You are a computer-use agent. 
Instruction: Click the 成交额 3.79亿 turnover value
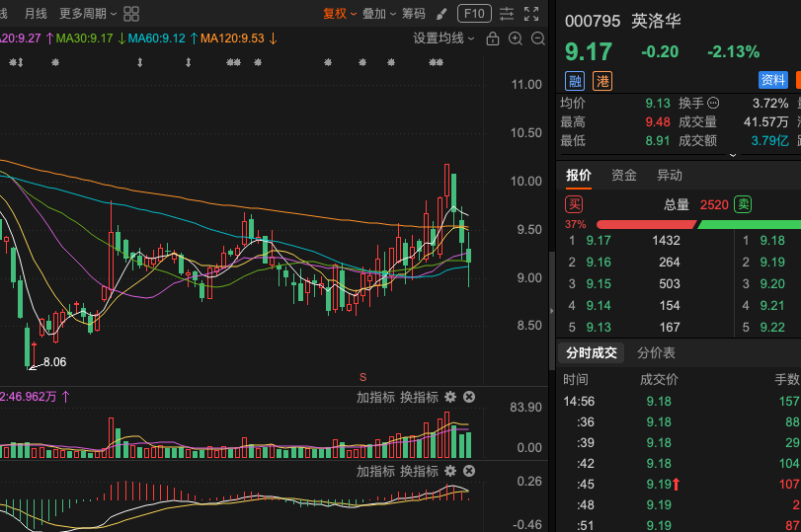click(769, 141)
